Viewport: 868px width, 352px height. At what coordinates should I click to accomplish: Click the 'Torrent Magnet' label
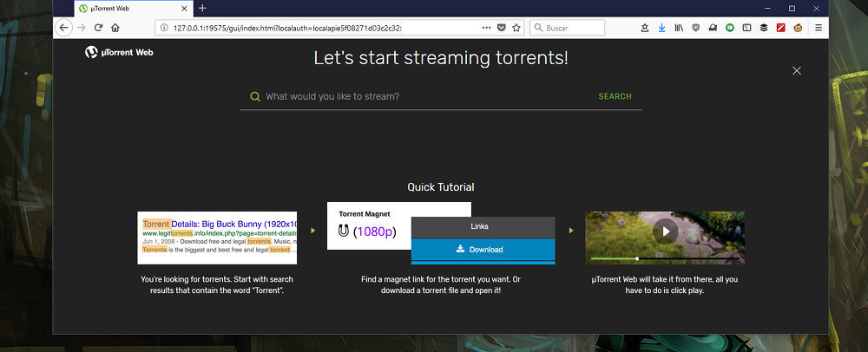point(365,214)
